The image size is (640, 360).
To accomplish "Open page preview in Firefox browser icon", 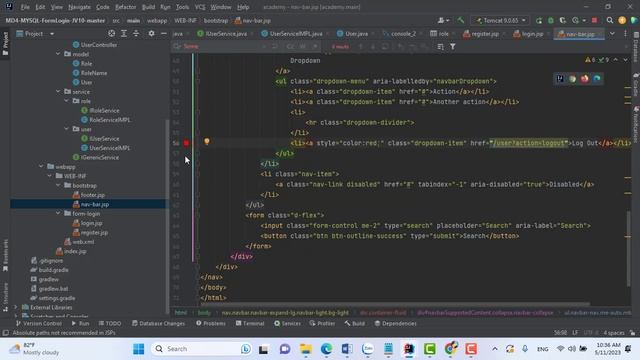I will click(584, 79).
